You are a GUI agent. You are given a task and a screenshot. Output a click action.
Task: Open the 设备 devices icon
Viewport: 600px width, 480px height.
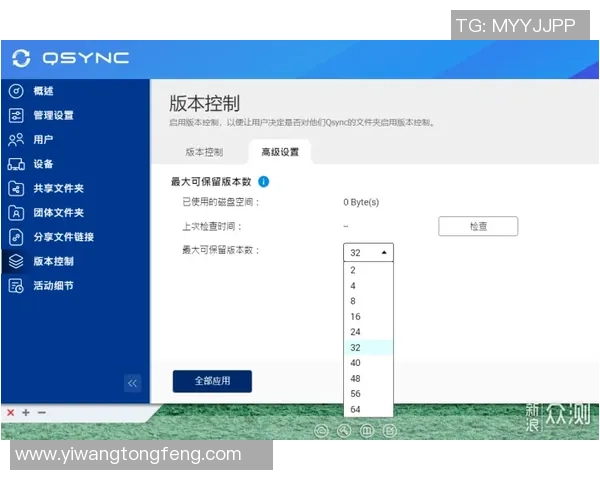pos(16,164)
